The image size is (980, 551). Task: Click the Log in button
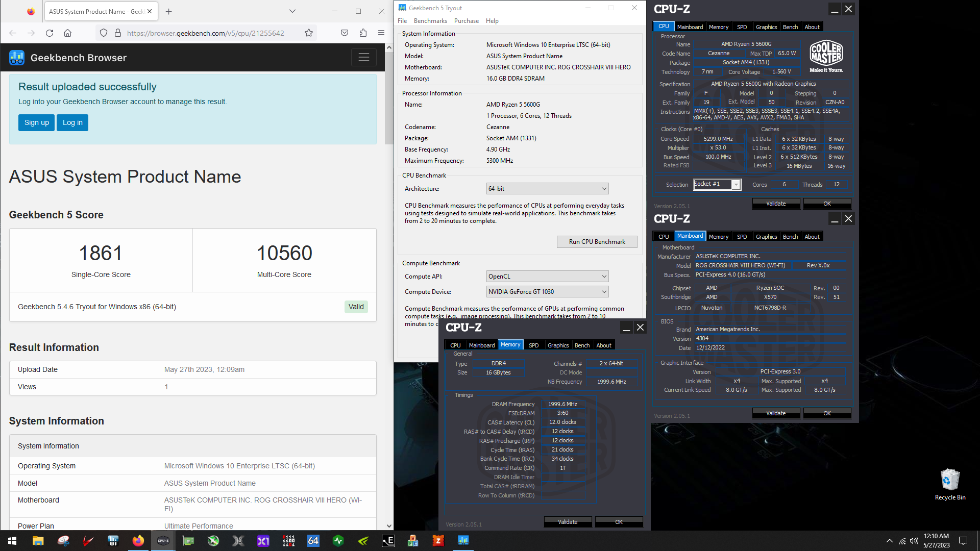[72, 122]
